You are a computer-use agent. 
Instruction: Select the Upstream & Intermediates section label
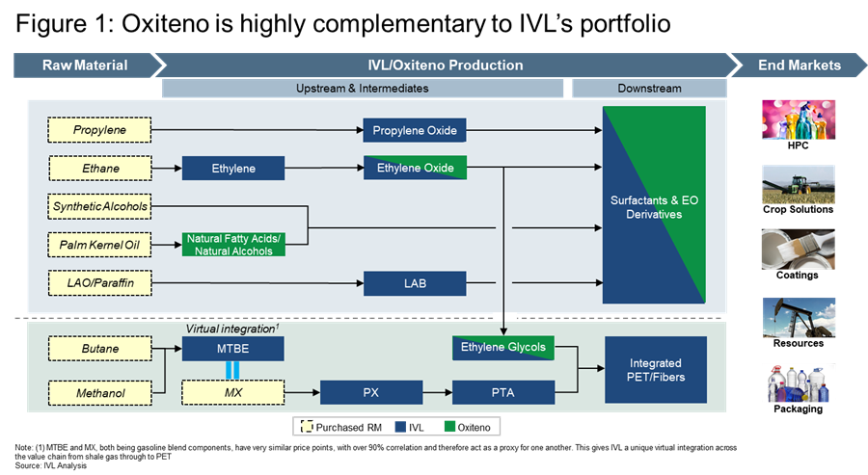tap(362, 89)
